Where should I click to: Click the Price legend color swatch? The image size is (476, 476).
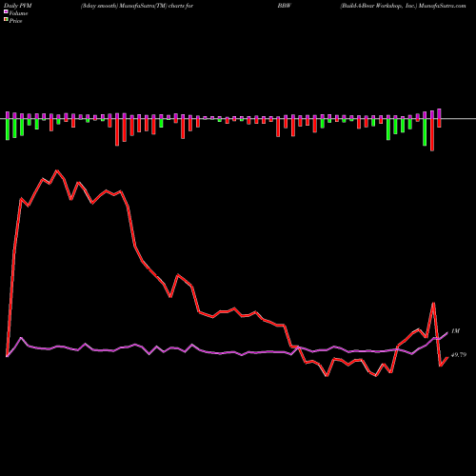(6, 20)
